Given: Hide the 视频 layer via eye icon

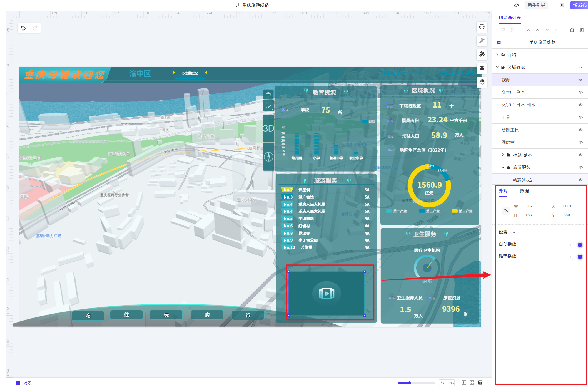Looking at the screenshot, I should [580, 80].
